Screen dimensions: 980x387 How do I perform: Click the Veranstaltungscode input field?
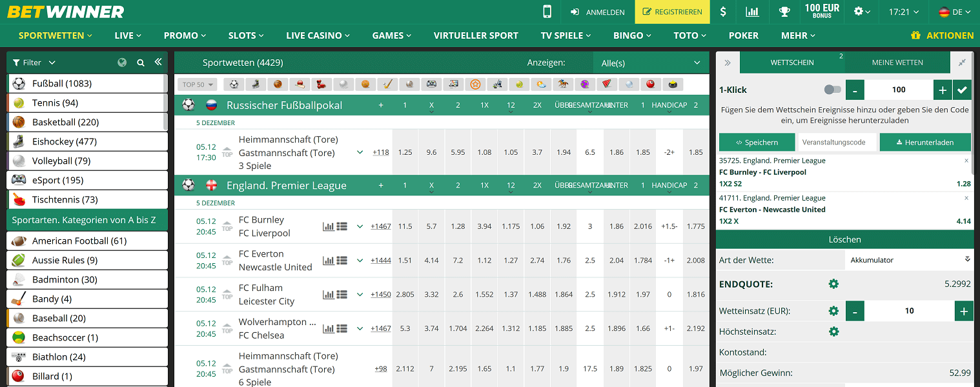click(x=837, y=143)
